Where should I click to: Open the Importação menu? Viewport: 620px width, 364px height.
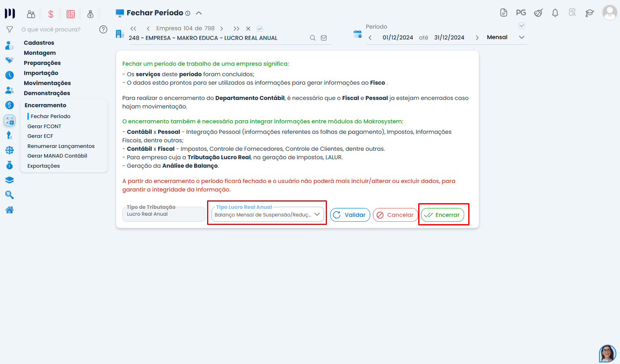(x=41, y=73)
